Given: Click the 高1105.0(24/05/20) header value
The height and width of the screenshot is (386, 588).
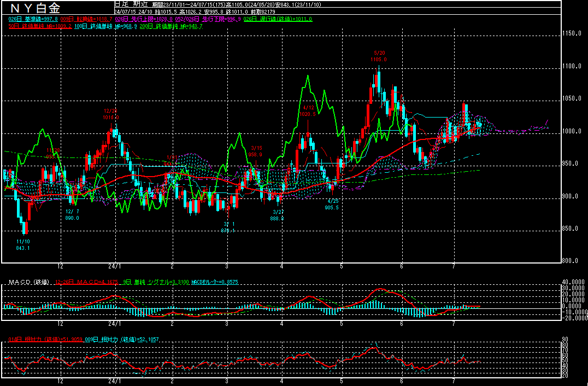Looking at the screenshot, I should coord(250,5).
